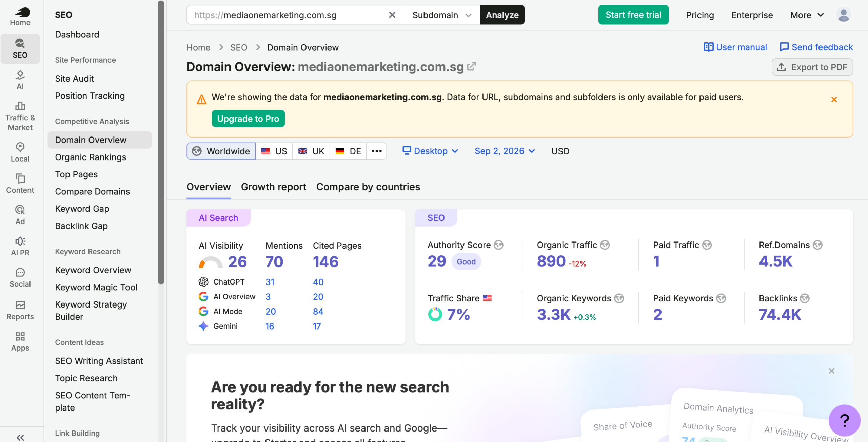868x442 pixels.
Task: Expand the More menu in header
Action: click(807, 15)
